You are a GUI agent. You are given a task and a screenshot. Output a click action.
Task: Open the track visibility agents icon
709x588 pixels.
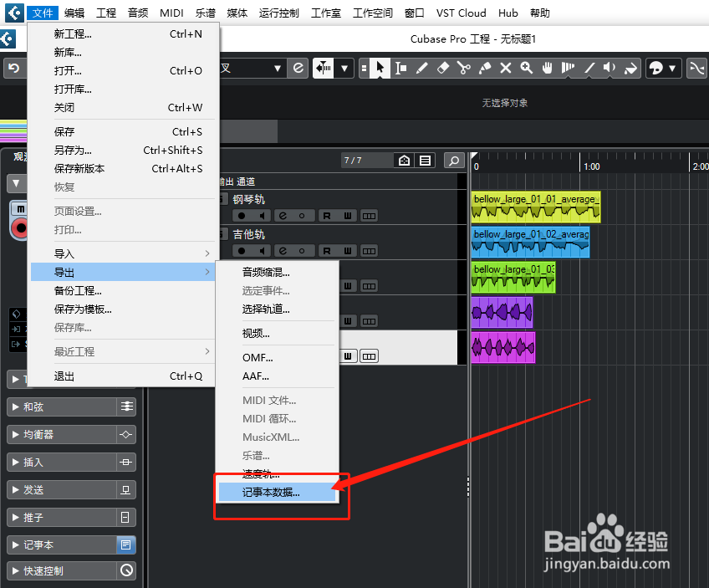click(x=404, y=160)
